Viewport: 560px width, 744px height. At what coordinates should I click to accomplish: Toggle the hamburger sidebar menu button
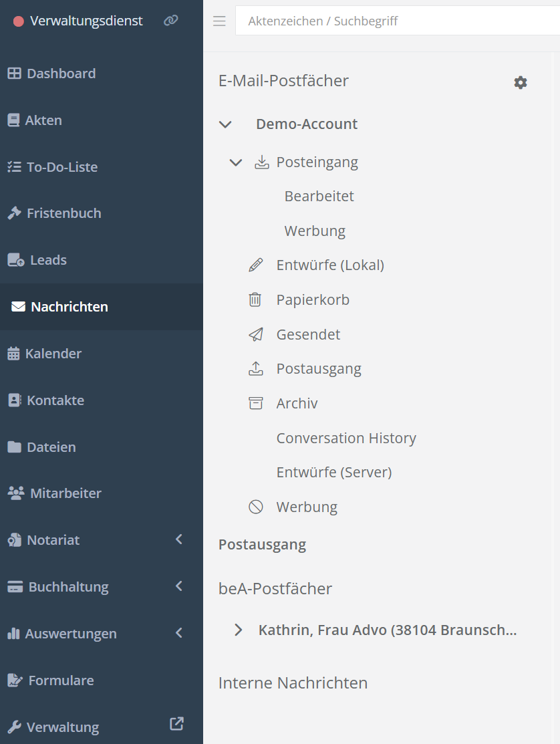click(219, 21)
